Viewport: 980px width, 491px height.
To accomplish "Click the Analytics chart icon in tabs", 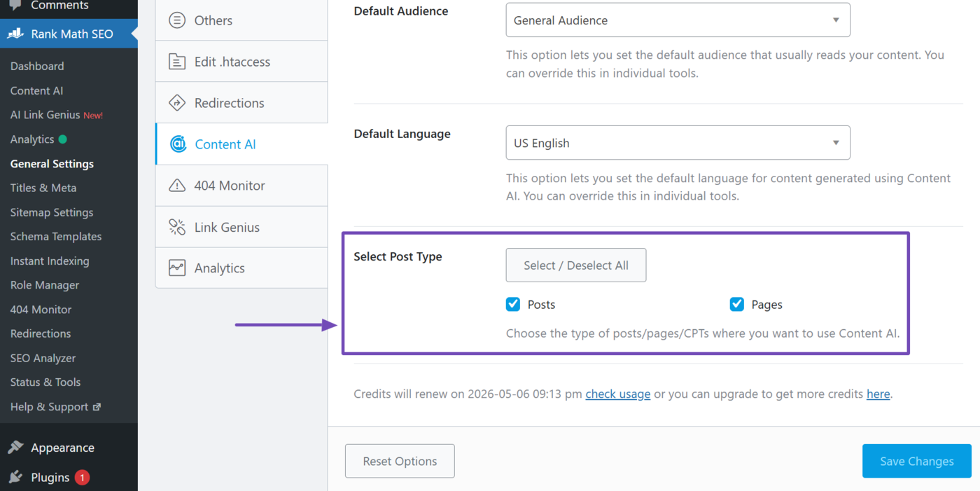I will [x=177, y=268].
